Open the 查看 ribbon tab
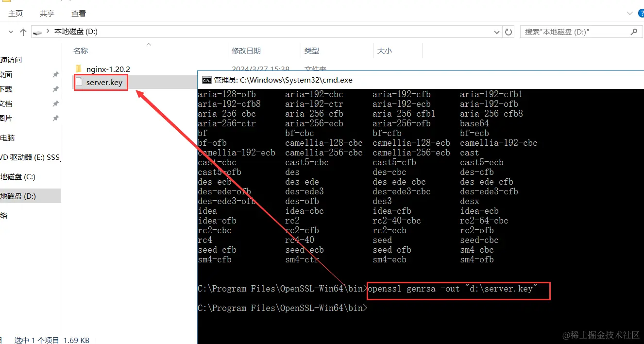644x344 pixels. coord(79,14)
